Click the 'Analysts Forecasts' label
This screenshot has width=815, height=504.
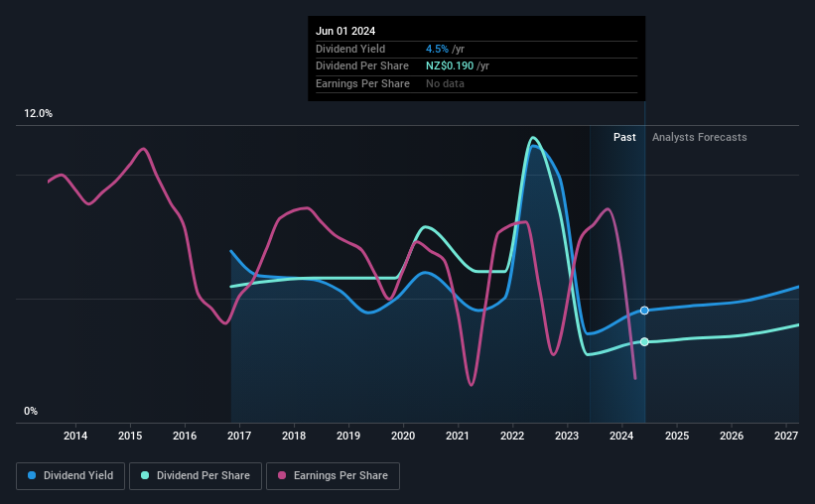pos(700,137)
